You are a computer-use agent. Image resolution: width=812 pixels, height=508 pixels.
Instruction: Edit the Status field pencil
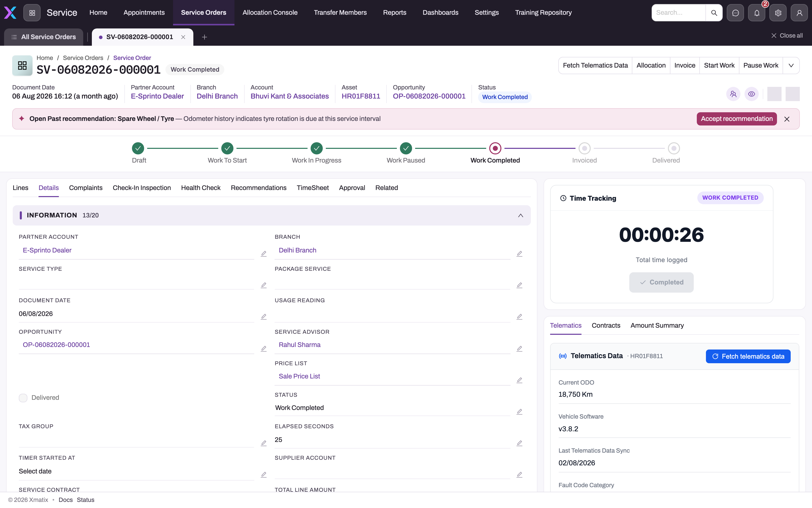[x=519, y=412]
